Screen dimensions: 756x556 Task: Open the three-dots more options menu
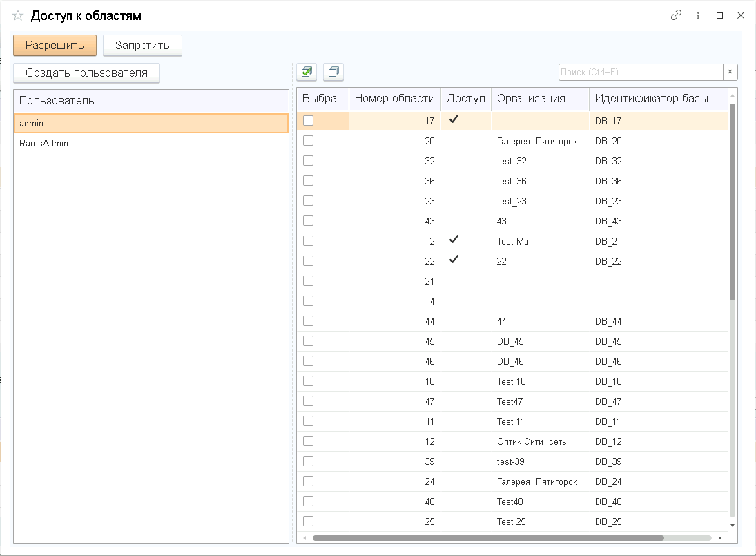point(698,15)
